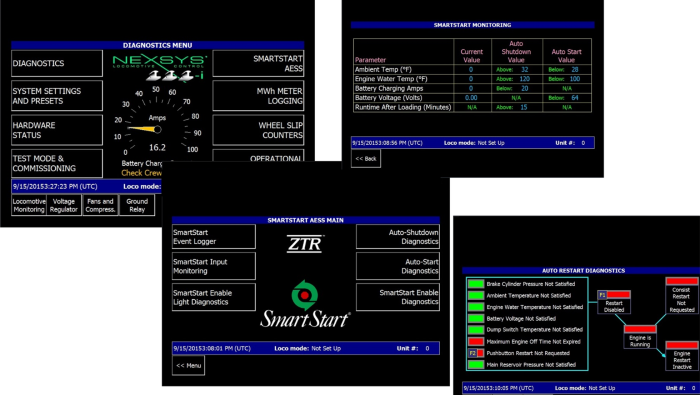Click Ambient Temp auto start value 28

[575, 70]
